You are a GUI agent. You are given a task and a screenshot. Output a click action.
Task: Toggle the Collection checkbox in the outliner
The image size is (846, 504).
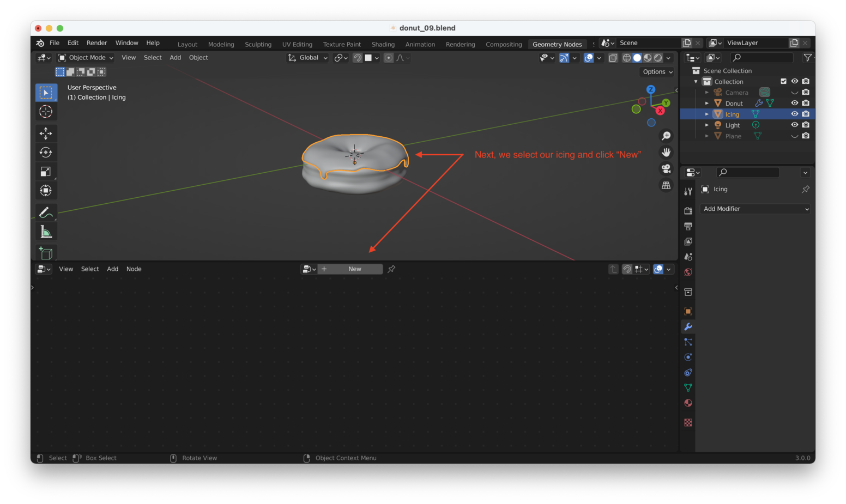point(784,81)
